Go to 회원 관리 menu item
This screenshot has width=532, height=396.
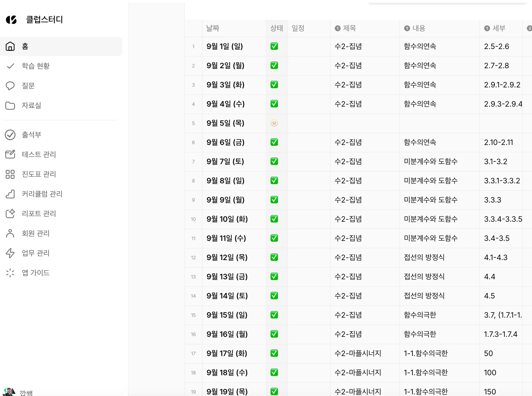pyautogui.click(x=35, y=233)
